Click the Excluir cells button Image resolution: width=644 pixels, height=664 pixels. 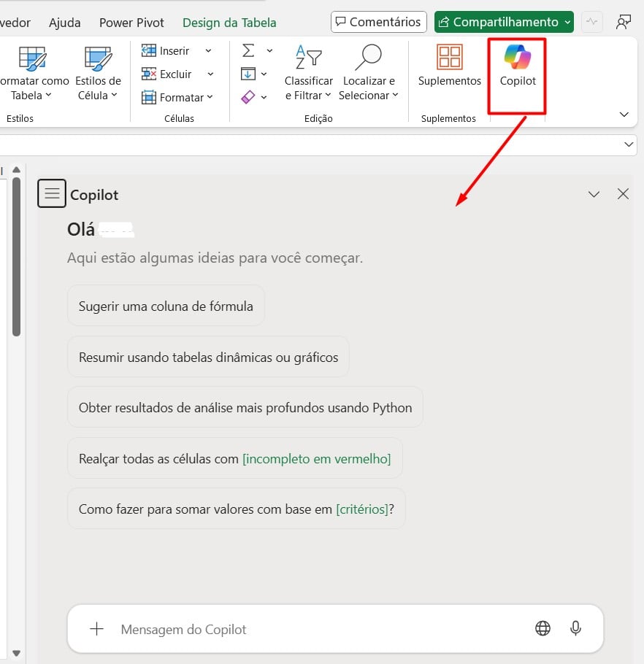pyautogui.click(x=167, y=74)
